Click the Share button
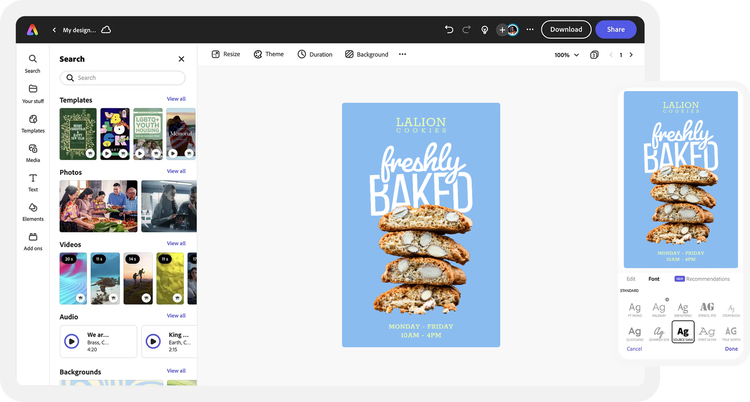This screenshot has width=750, height=402. pos(616,29)
